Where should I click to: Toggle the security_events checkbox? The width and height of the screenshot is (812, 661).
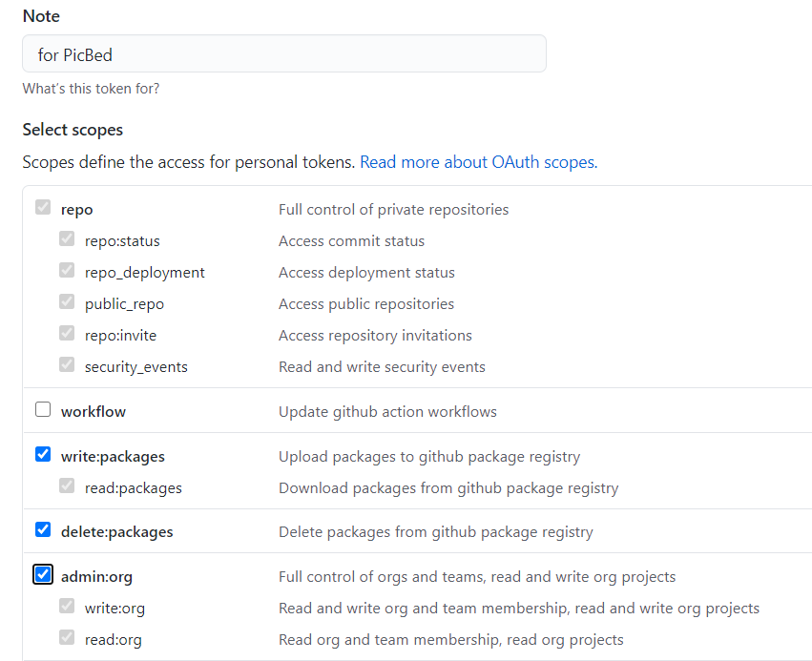(x=67, y=364)
